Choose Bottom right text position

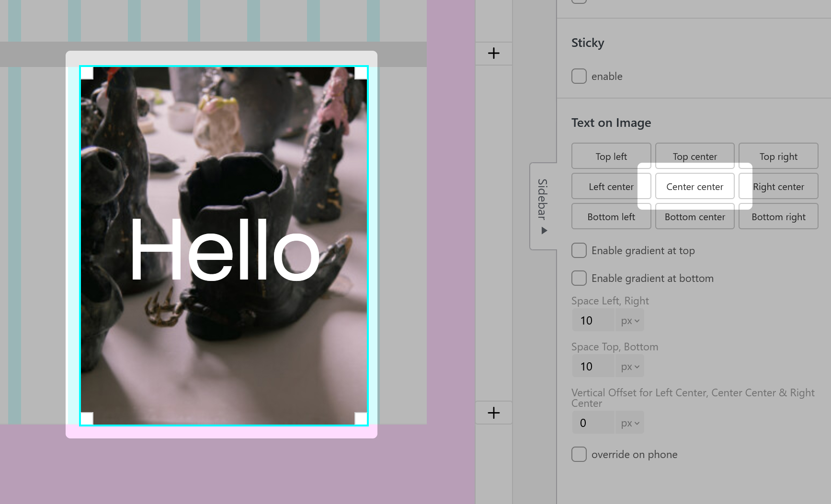click(778, 217)
